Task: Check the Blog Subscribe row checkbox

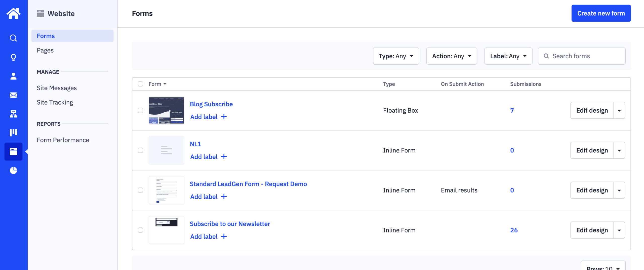Action: pos(140,110)
